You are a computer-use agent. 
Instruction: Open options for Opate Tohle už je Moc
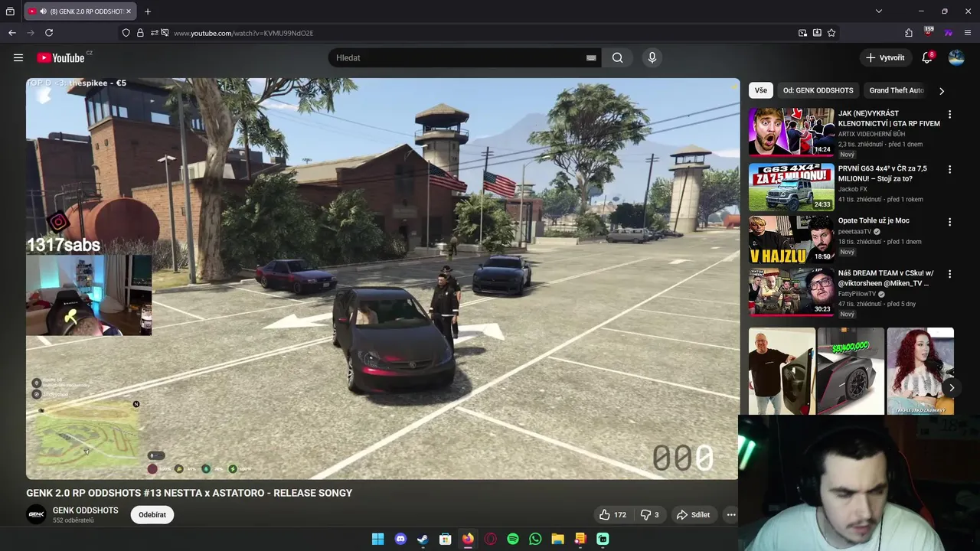949,222
